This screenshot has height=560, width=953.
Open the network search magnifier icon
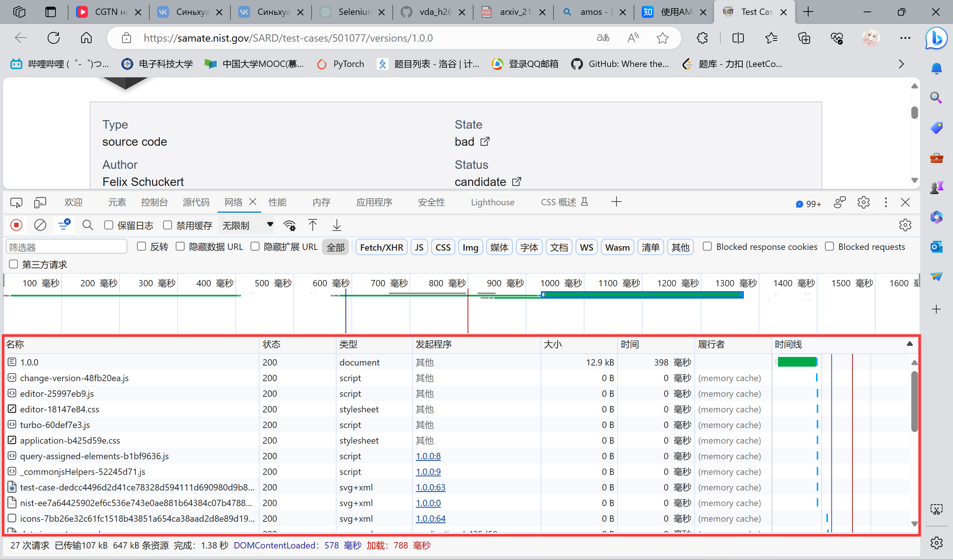[x=88, y=225]
